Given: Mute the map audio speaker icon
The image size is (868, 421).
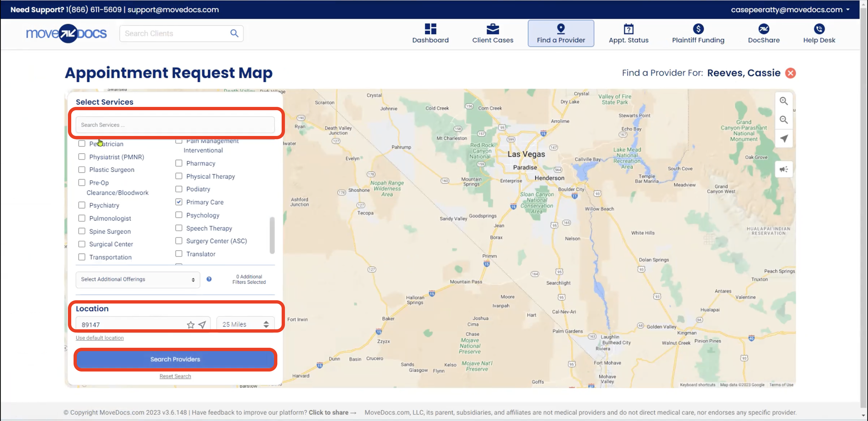Looking at the screenshot, I should 784,170.
